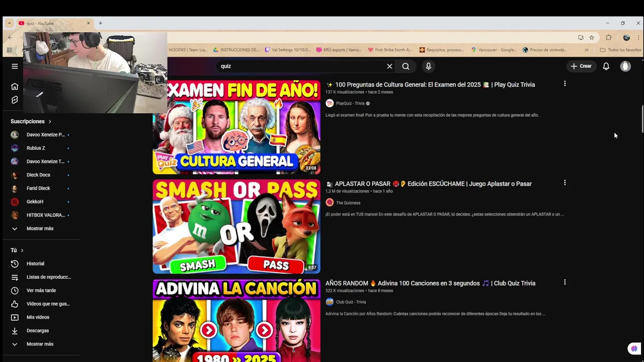The height and width of the screenshot is (362, 644).
Task: Visit Club Quiz - Trivia channel
Action: click(x=351, y=302)
